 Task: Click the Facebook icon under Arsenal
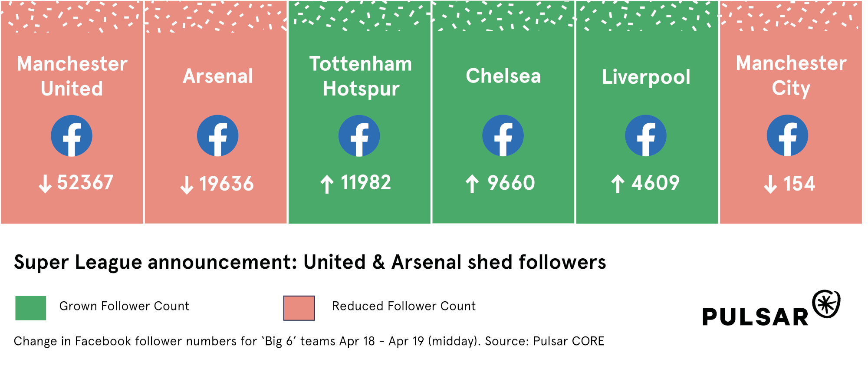(217, 136)
